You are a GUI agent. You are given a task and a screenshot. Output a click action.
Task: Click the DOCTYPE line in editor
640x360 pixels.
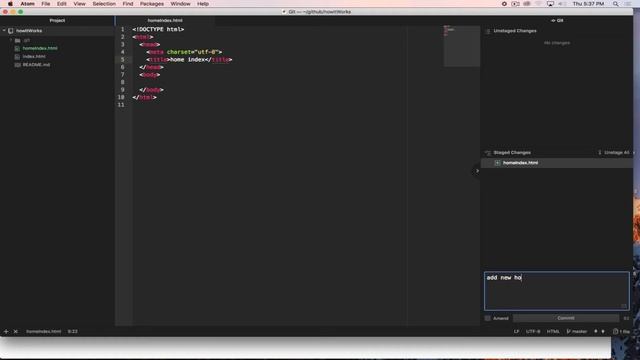(158, 29)
